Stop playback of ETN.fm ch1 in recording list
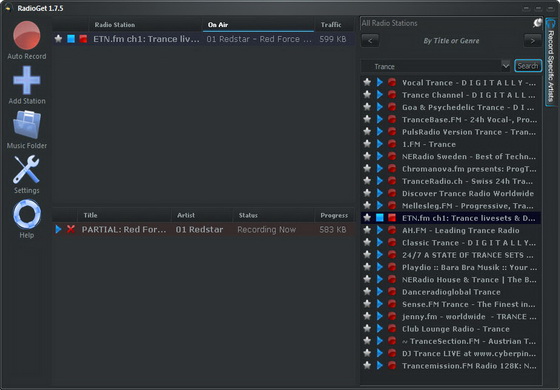The height and width of the screenshot is (390, 560). [71, 39]
